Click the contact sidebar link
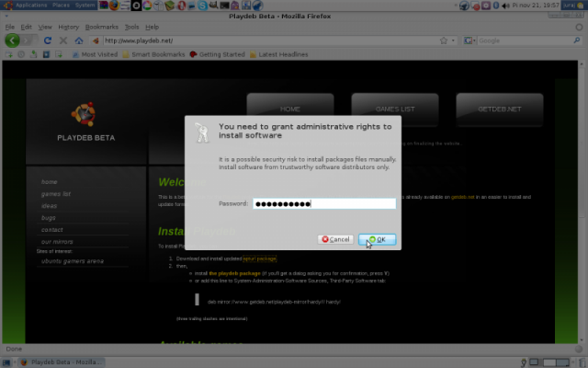Screen dimensions: 588x368 52,230
